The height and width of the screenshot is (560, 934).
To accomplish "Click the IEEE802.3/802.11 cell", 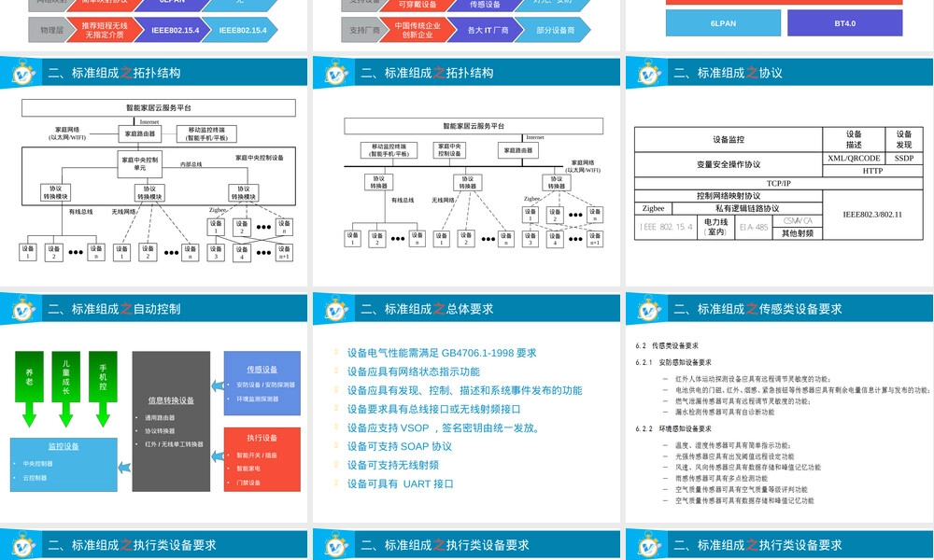I will point(872,215).
